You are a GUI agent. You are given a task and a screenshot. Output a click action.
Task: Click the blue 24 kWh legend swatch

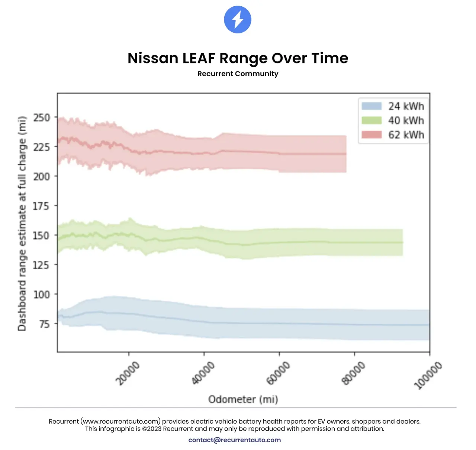pos(372,106)
